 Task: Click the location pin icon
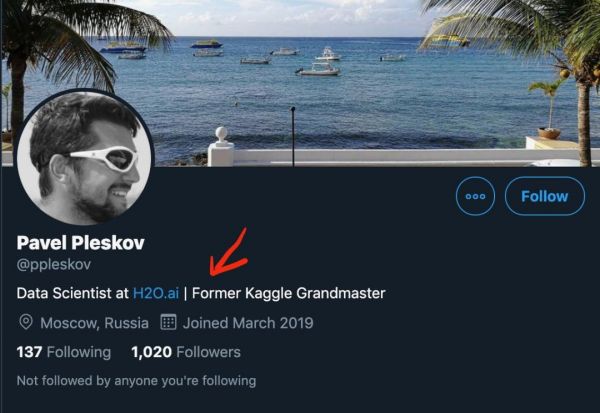[x=26, y=323]
